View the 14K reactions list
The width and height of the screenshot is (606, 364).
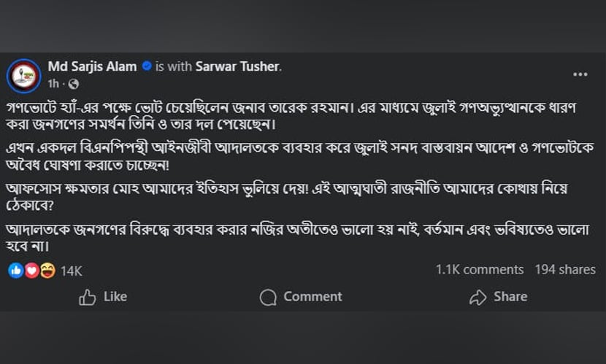[x=71, y=271]
